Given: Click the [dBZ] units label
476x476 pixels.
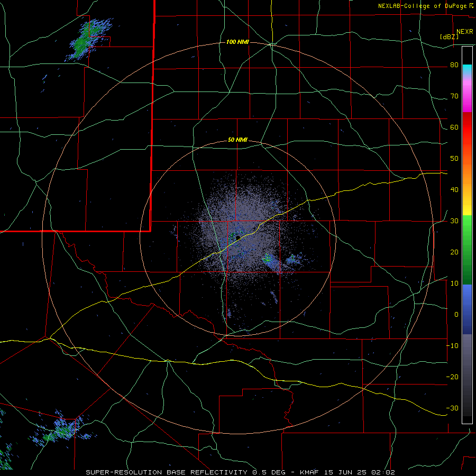Looking at the screenshot, I should coord(449,36).
